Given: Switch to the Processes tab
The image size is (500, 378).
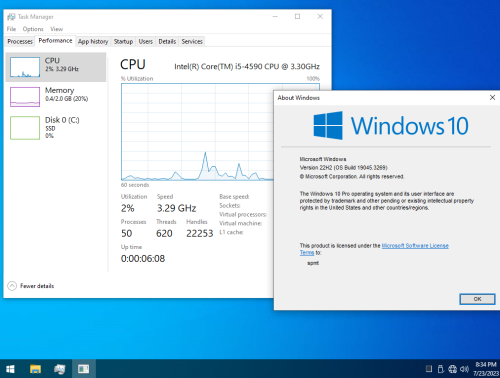Looking at the screenshot, I should point(20,41).
